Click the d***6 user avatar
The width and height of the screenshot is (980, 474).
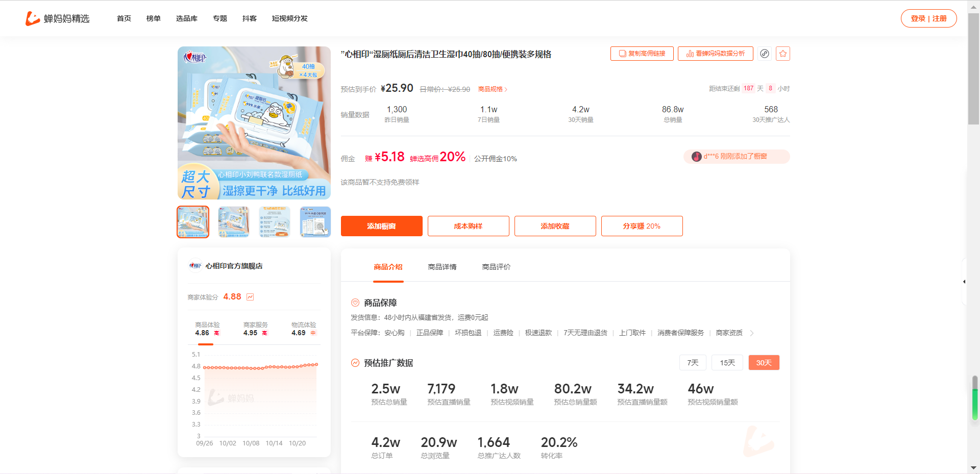pyautogui.click(x=696, y=157)
